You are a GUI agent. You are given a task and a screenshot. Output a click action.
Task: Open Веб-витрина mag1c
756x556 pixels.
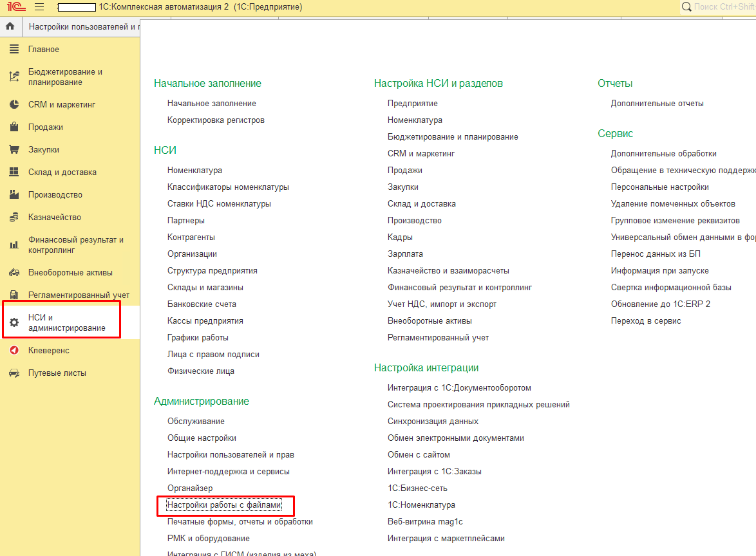click(425, 522)
